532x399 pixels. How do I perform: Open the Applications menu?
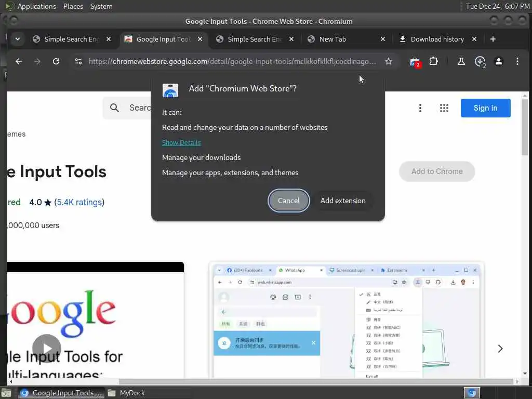click(37, 6)
